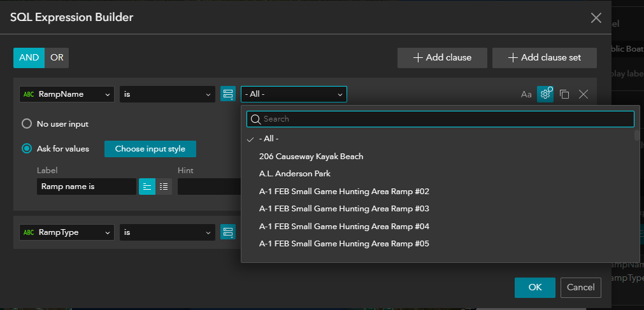
Task: Pick 'A.L. Anderson Park' list entry
Action: click(295, 174)
